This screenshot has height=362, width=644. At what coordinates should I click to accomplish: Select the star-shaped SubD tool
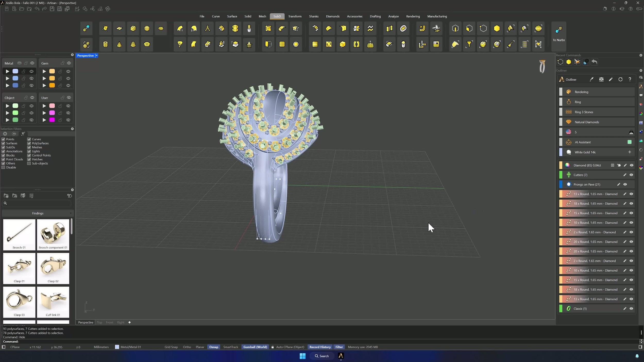click(249, 44)
